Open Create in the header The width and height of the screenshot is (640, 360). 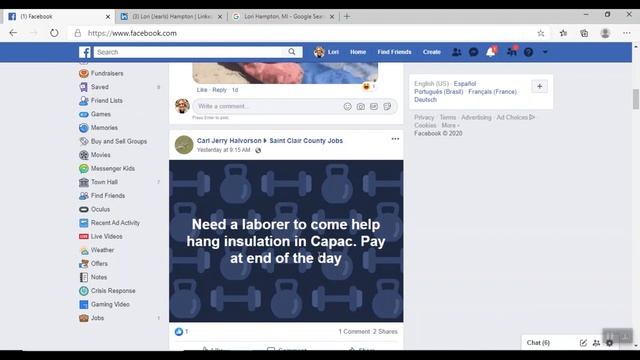pyautogui.click(x=431, y=52)
